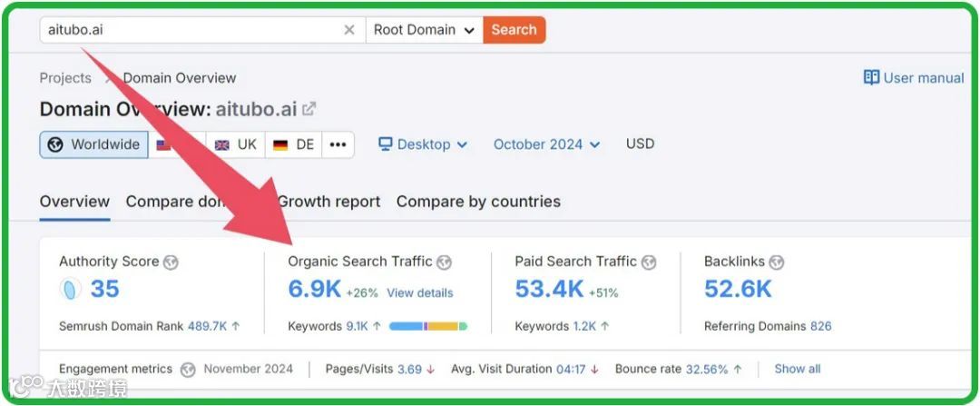Viewport: 980px width, 406px height.
Task: Click the USD currency label
Action: pos(640,144)
